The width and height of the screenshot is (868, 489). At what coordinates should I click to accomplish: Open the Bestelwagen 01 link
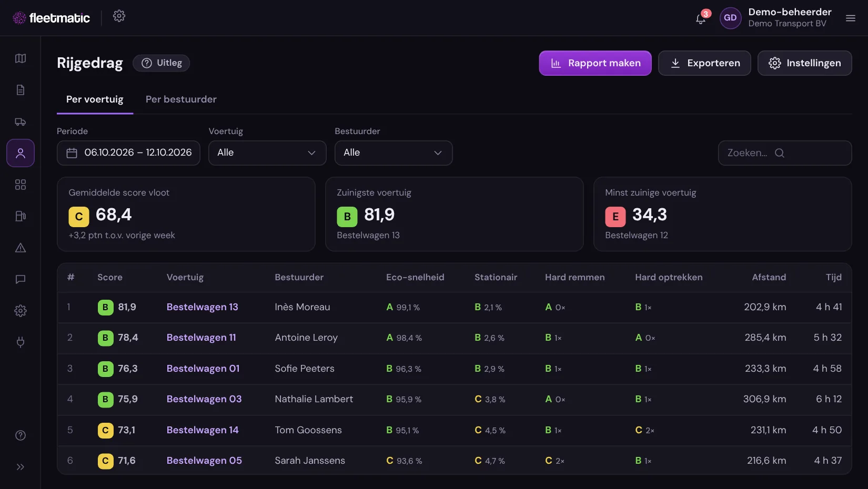pyautogui.click(x=203, y=369)
